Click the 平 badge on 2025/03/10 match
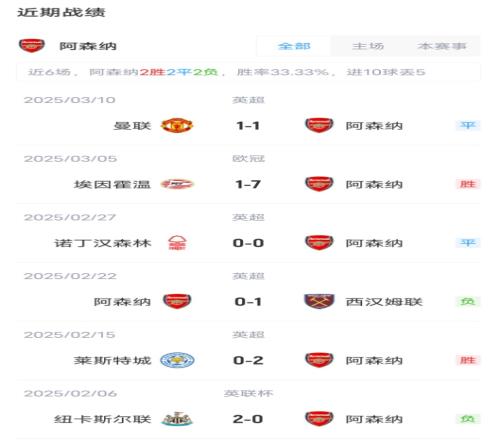500x440 pixels. click(468, 125)
